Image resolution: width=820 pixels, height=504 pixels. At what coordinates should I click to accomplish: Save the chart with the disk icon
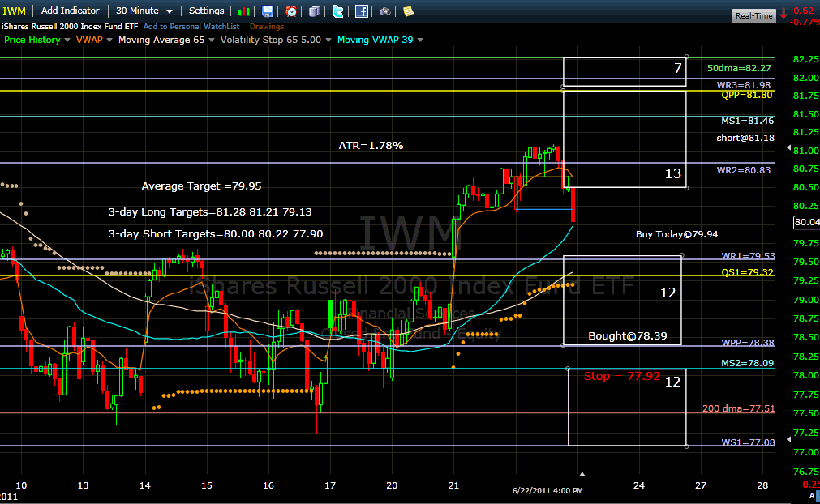[x=268, y=11]
